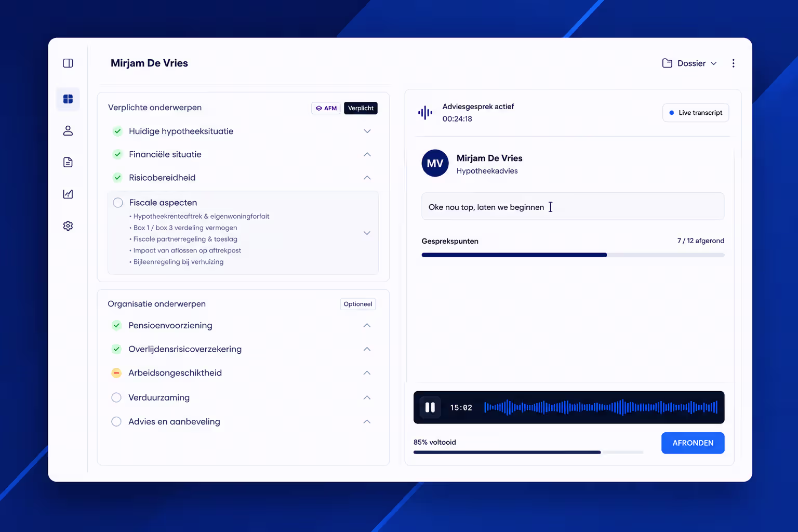
Task: Click the '7 / 12 afgerond' counter
Action: click(701, 241)
